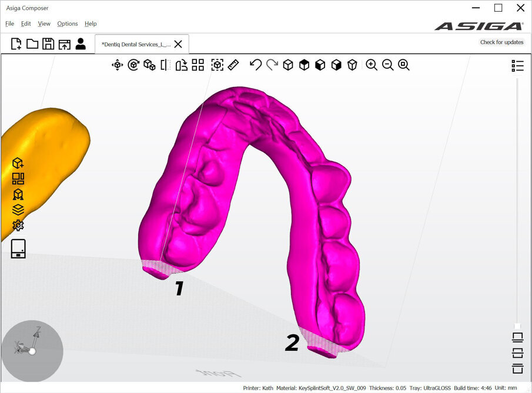The image size is (532, 393).
Task: Zoom in on the build view
Action: (x=372, y=65)
